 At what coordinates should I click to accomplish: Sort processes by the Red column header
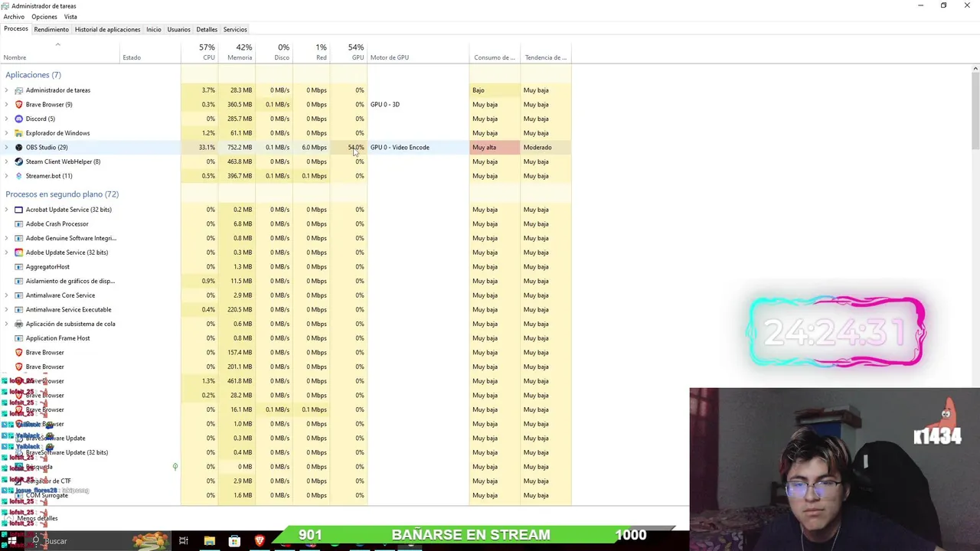click(x=312, y=52)
